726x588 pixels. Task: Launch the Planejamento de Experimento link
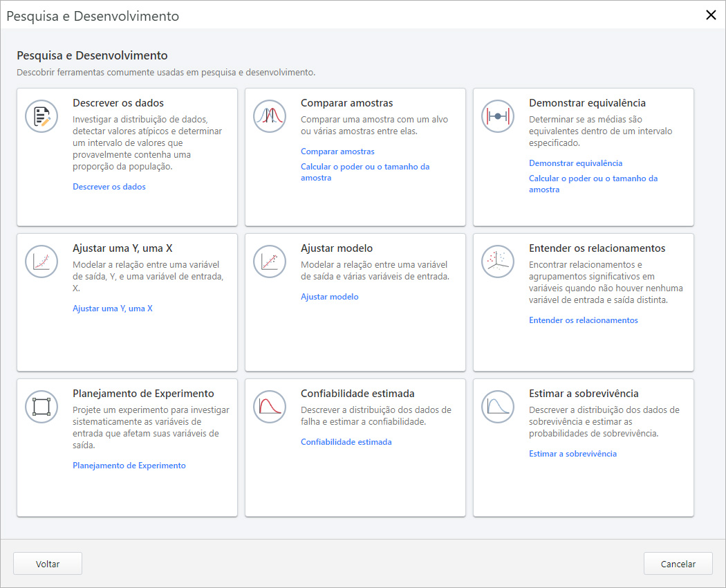click(129, 466)
